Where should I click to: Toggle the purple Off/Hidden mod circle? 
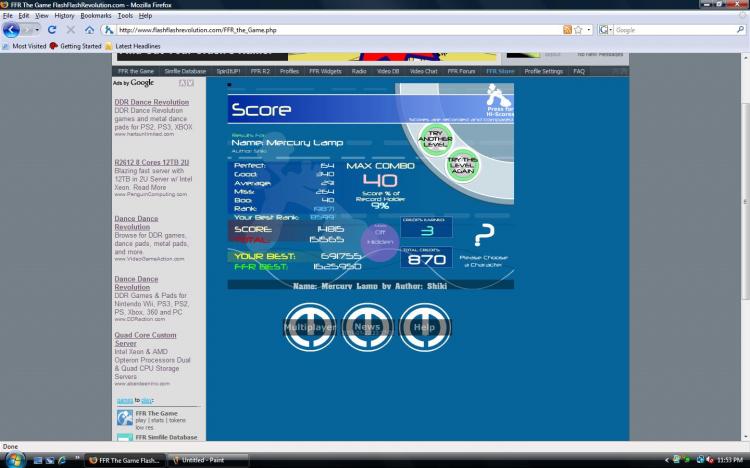point(380,237)
